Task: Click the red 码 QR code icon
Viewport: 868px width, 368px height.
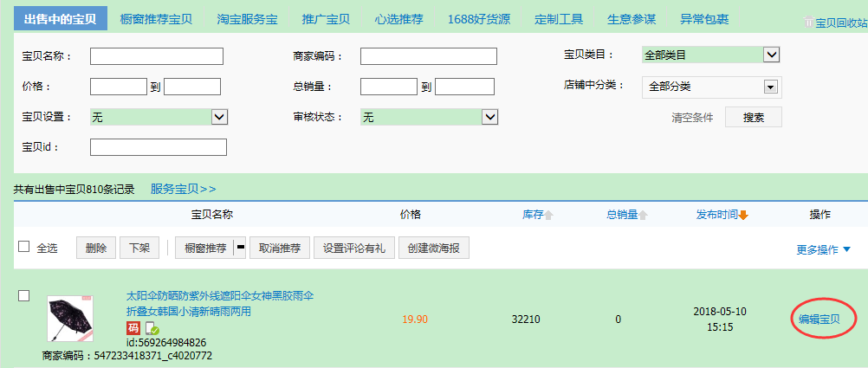Action: (133, 328)
